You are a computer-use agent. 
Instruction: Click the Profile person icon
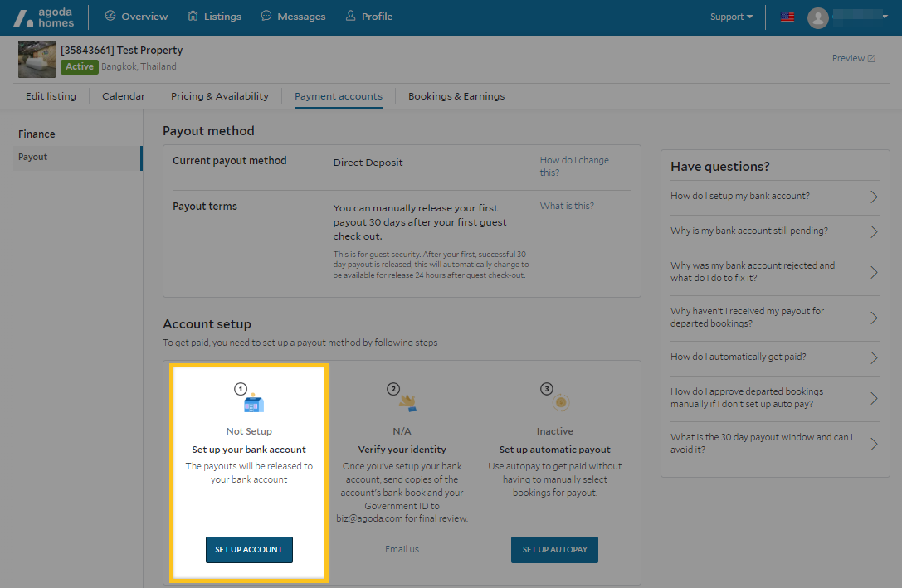point(350,16)
